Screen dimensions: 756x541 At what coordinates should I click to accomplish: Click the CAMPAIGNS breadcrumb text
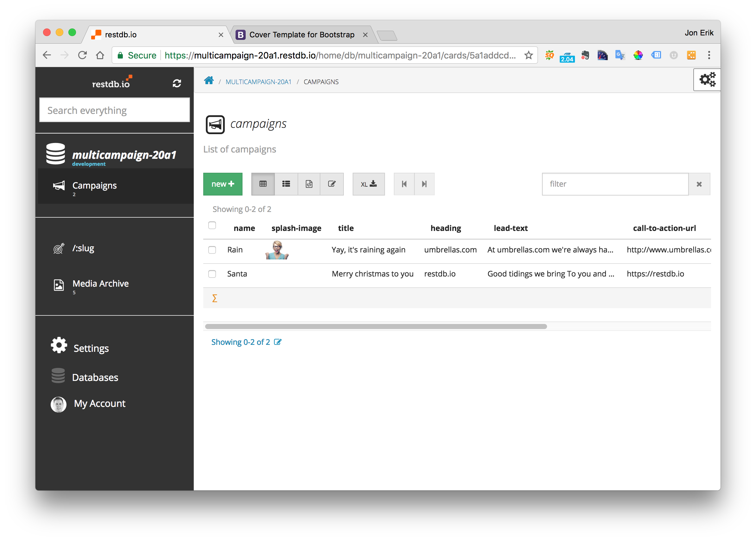321,82
